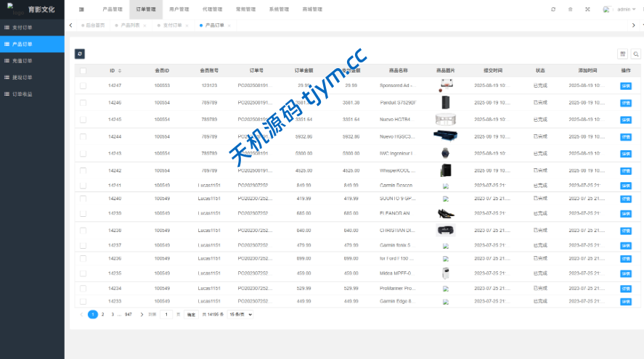Screen dimensions: 644x359
Task: Click the sidebar collapse hamburger icon
Action: pos(81,9)
